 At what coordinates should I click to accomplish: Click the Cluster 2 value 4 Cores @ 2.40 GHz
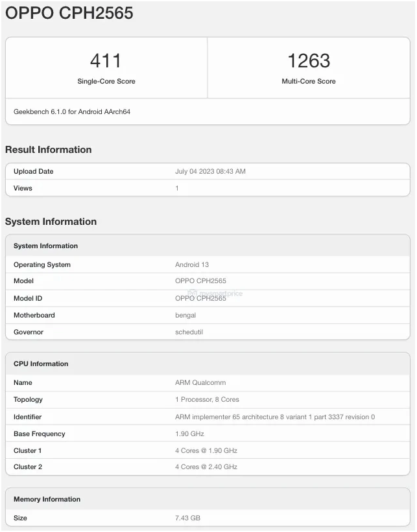[206, 467]
